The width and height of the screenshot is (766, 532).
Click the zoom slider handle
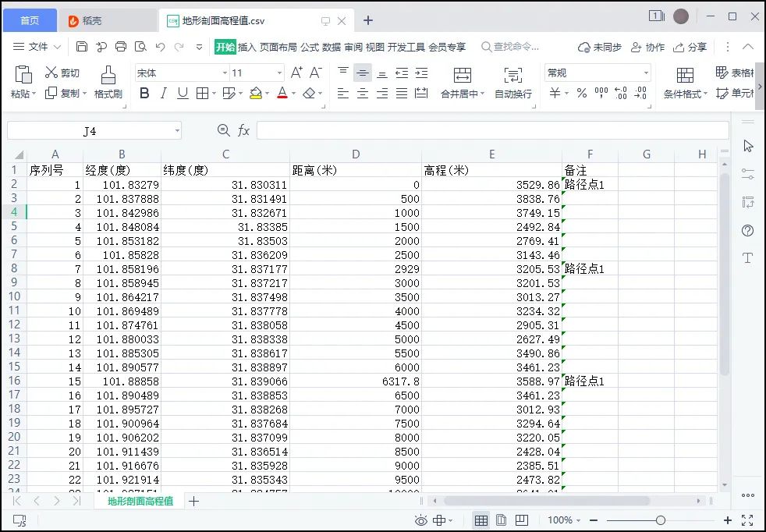[x=661, y=520]
